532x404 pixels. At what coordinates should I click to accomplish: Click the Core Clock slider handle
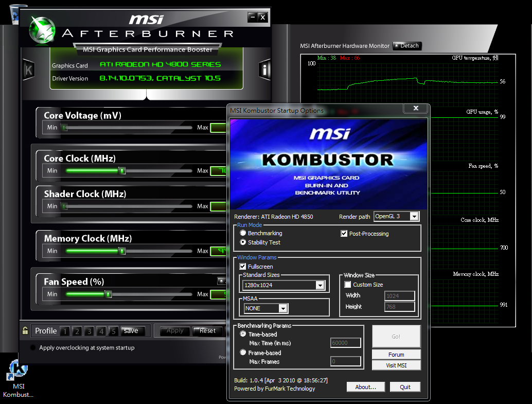pyautogui.click(x=122, y=170)
